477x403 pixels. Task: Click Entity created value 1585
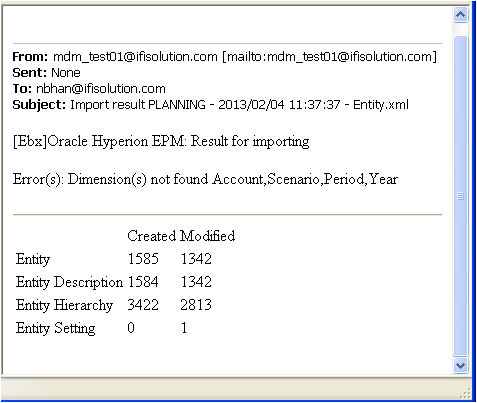pos(143,259)
